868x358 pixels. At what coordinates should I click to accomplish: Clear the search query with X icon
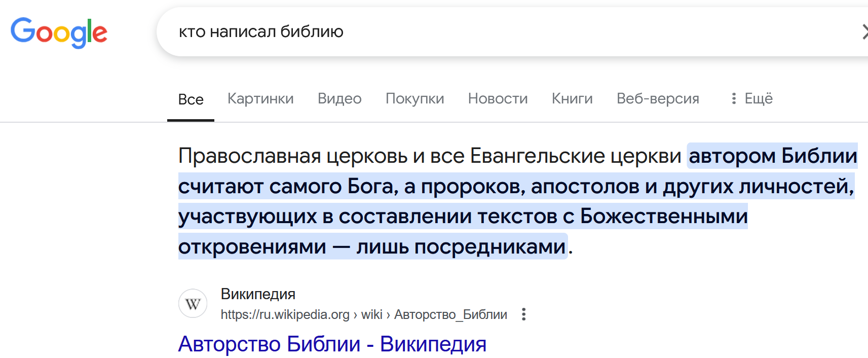(864, 32)
